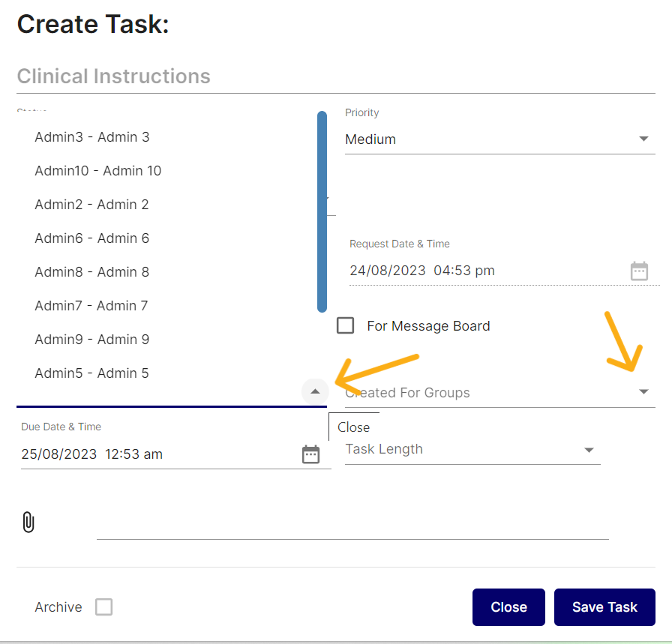
Task: Click the Save Task button
Action: click(604, 607)
